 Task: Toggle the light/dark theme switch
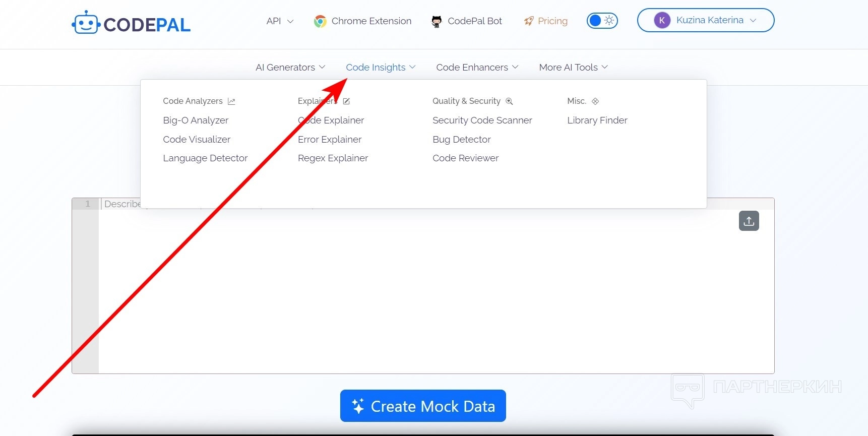(x=602, y=21)
